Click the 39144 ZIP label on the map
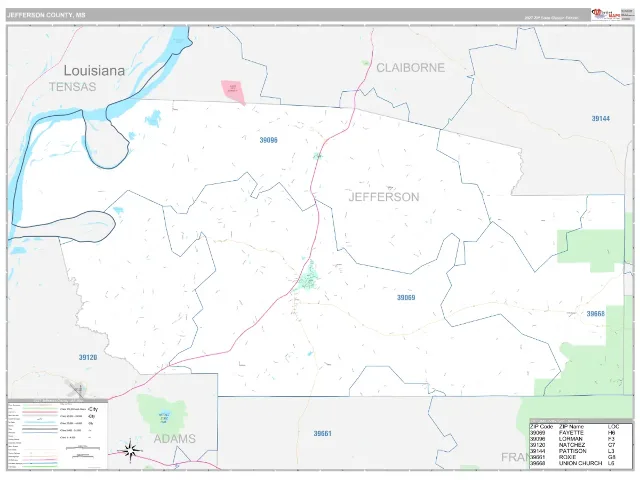Screen dimensions: 640x480 pyautogui.click(x=600, y=118)
